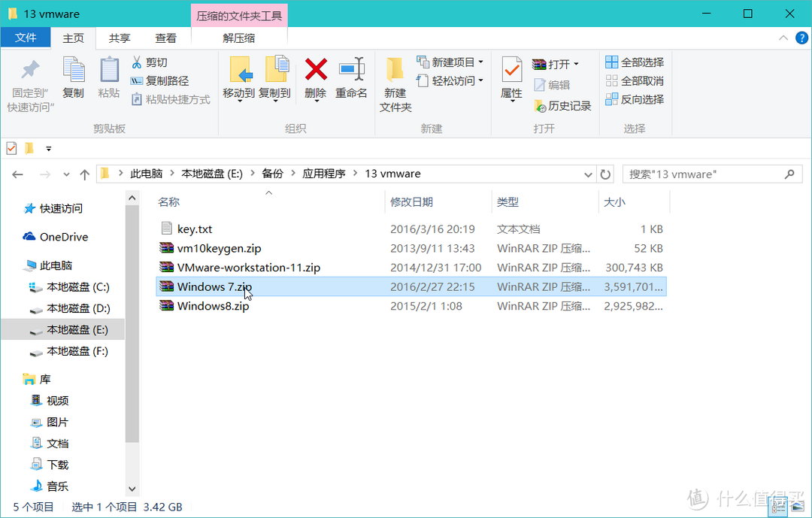Image resolution: width=812 pixels, height=518 pixels.
Task: Click the navigation pane scrollbar thumb
Action: pos(132,324)
